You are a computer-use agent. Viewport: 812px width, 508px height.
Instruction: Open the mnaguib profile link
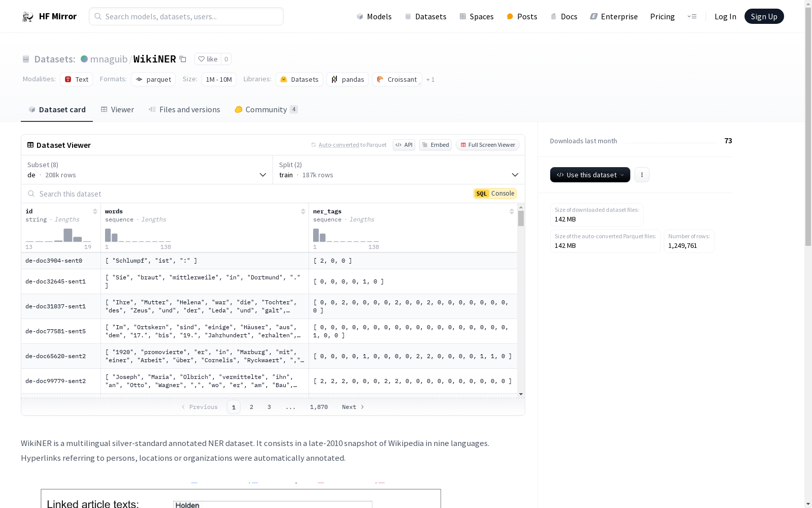(x=109, y=59)
